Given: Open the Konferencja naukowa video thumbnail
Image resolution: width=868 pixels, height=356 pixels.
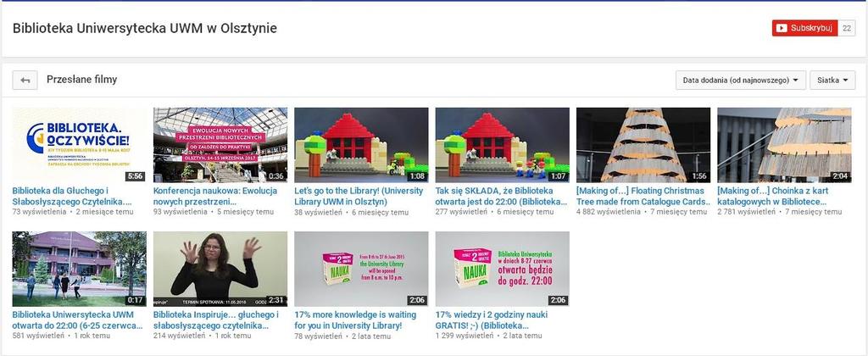Looking at the screenshot, I should [x=220, y=145].
